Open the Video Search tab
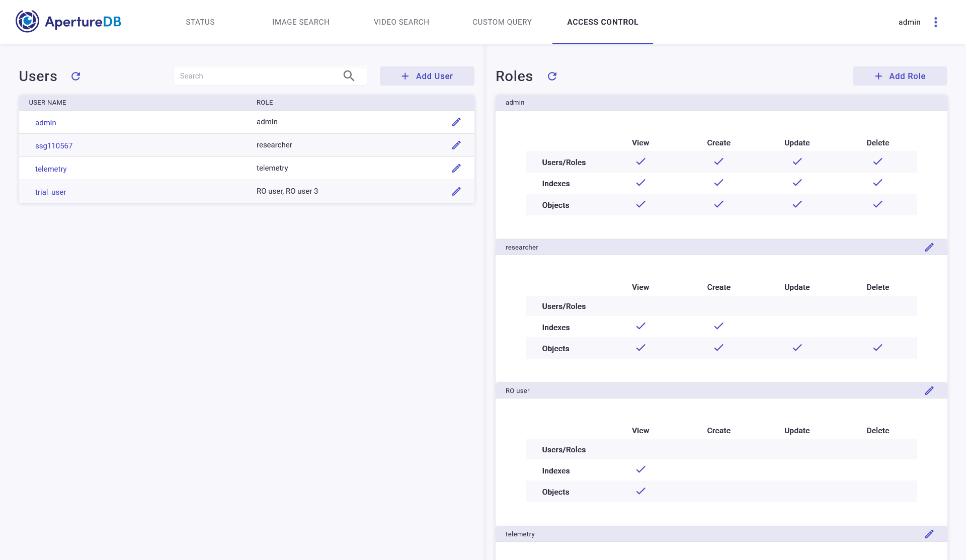The width and height of the screenshot is (966, 560). click(x=401, y=22)
